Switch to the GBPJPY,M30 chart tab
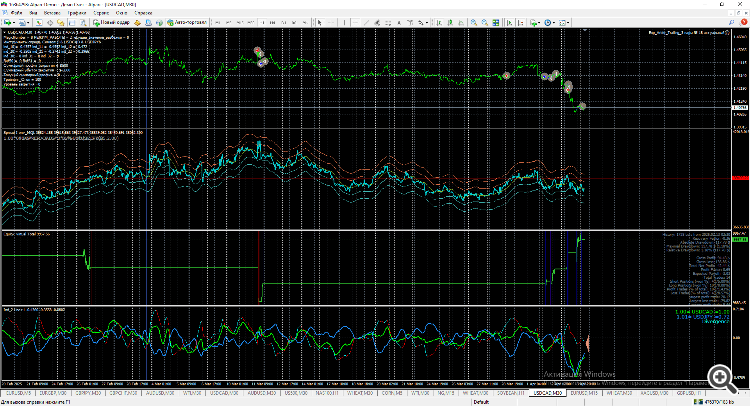 88,393
